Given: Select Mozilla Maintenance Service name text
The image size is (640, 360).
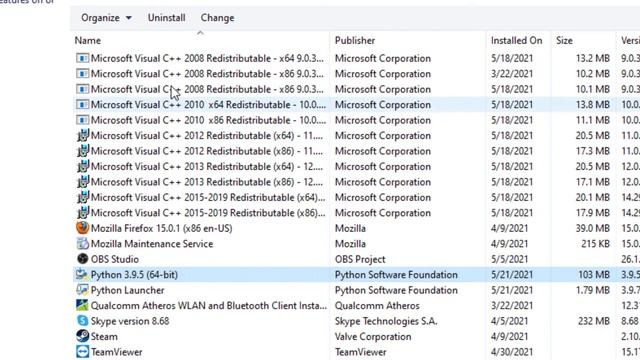Looking at the screenshot, I should [x=152, y=244].
